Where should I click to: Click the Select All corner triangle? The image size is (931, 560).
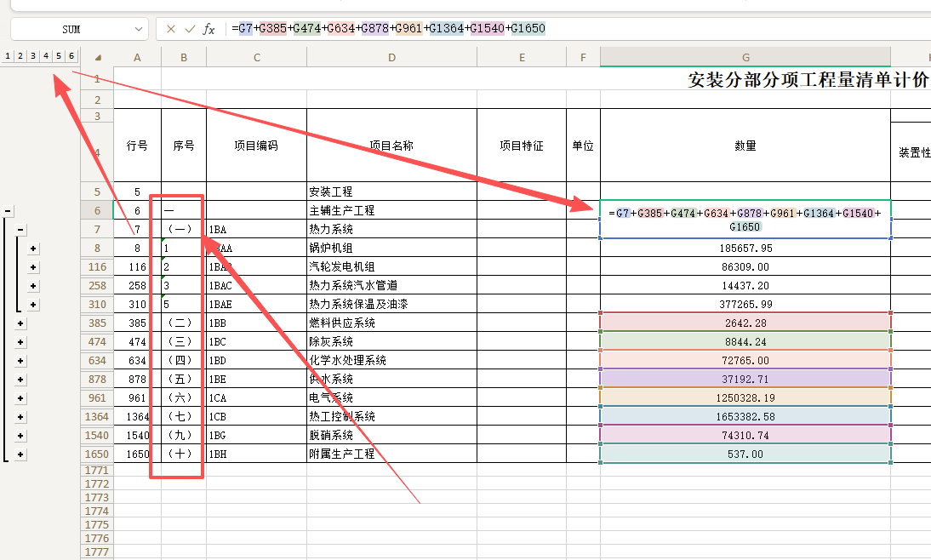[x=98, y=58]
